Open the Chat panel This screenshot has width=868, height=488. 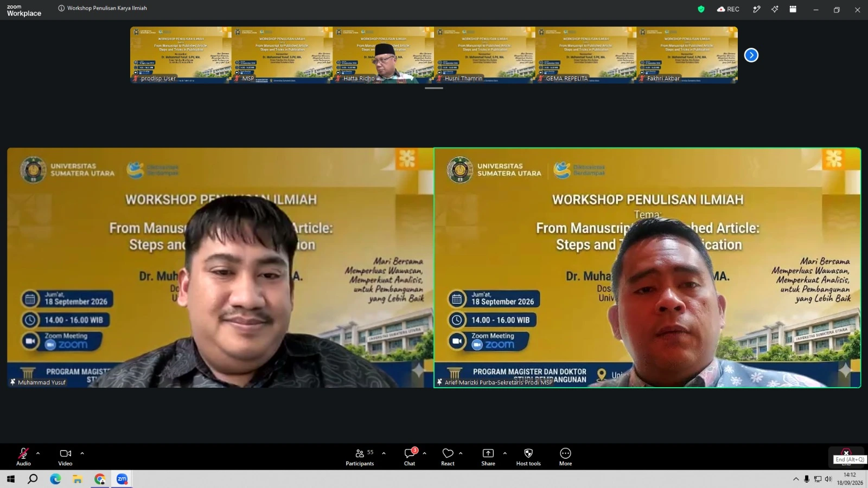[410, 457]
